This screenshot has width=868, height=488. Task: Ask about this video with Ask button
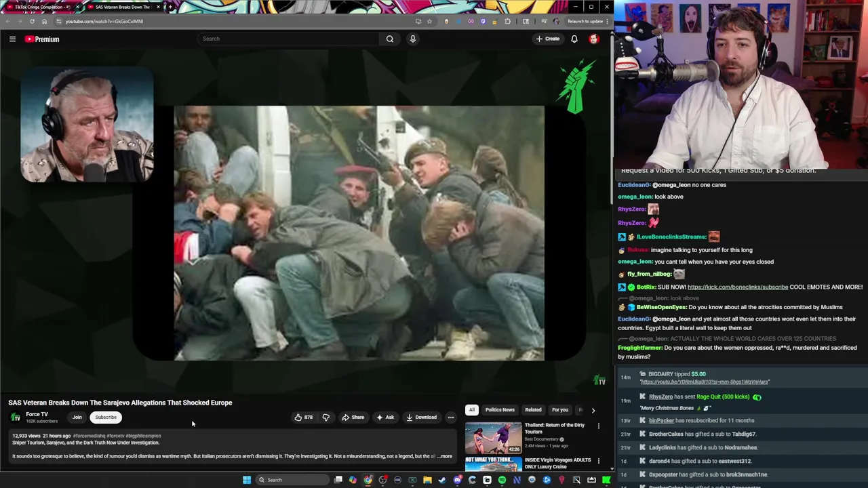pos(385,417)
